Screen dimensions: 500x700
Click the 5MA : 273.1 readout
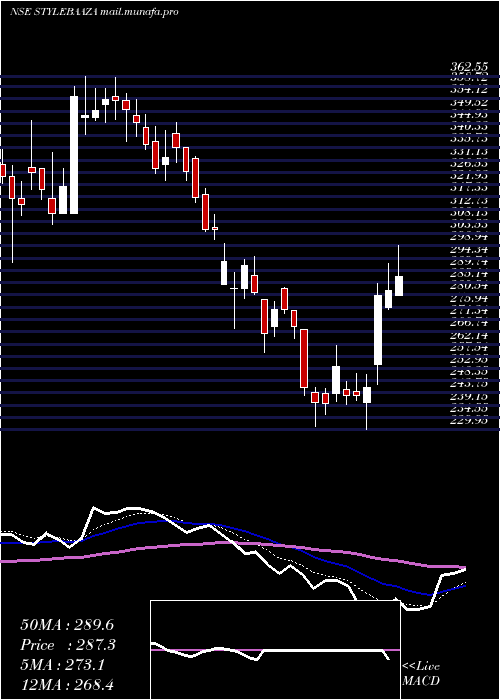point(63,665)
